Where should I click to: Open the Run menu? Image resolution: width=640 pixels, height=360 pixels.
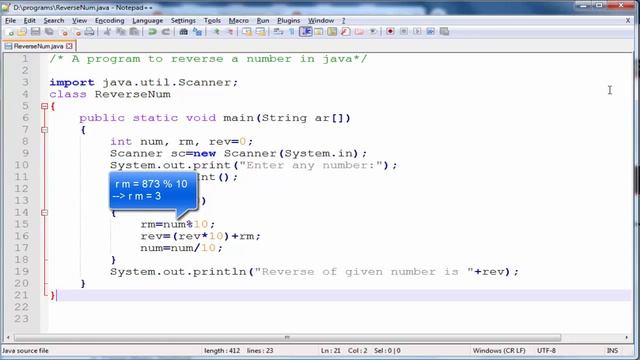coord(263,20)
